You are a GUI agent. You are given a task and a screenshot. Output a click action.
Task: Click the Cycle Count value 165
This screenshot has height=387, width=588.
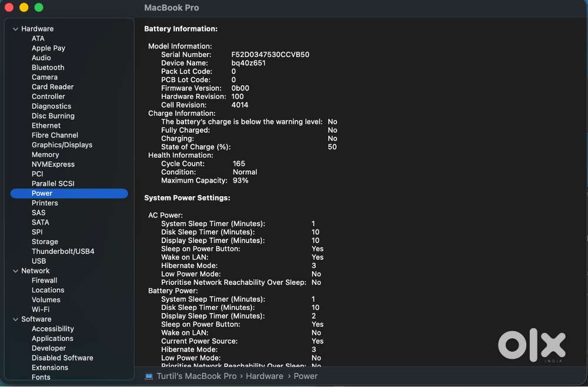pyautogui.click(x=239, y=164)
